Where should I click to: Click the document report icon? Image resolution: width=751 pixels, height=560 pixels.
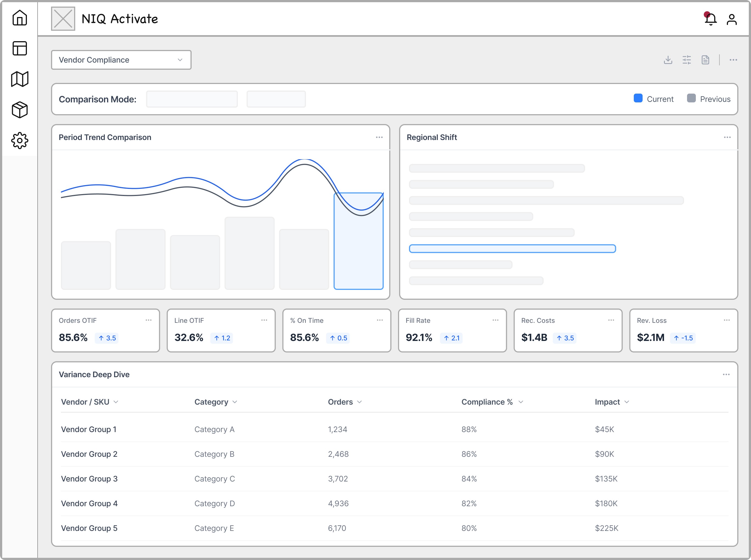coord(705,60)
